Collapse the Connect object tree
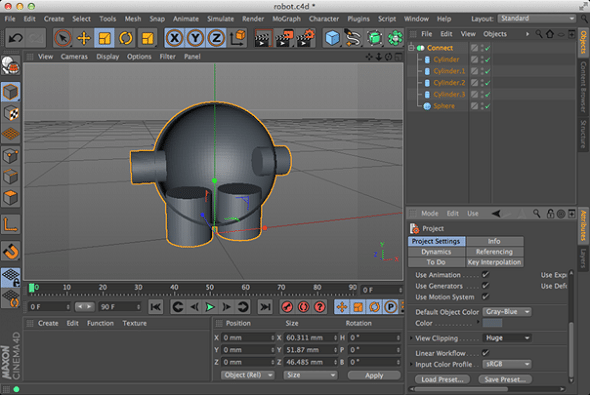 411,47
